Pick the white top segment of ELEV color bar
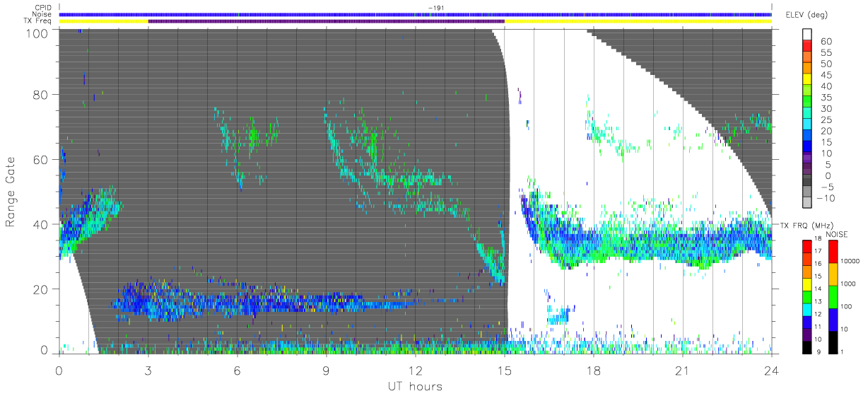 807,35
